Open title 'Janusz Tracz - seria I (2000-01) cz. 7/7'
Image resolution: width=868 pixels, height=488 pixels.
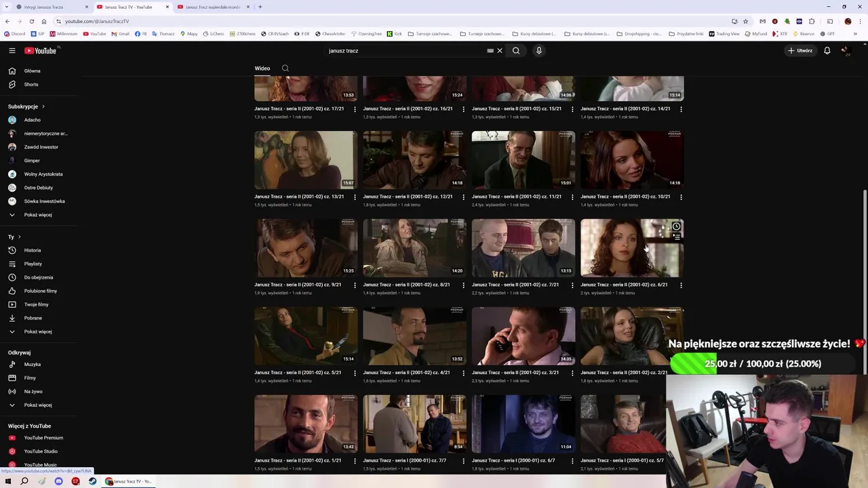[x=405, y=461]
